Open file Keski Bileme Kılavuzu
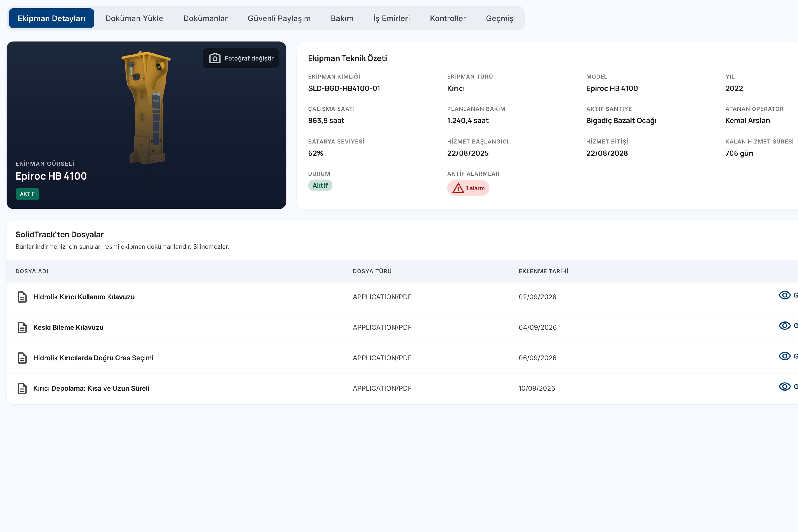This screenshot has height=532, width=798. click(x=68, y=327)
